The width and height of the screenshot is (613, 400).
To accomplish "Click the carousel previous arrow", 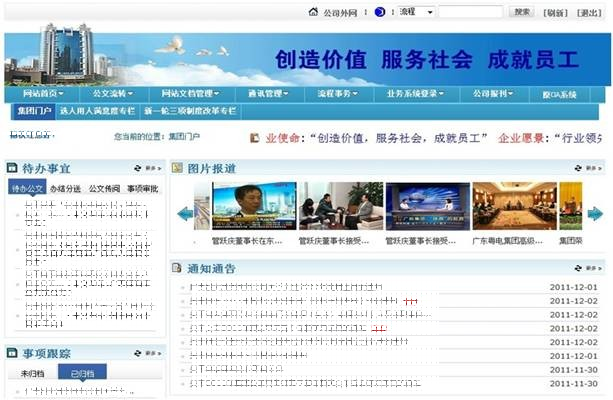I will coord(185,214).
